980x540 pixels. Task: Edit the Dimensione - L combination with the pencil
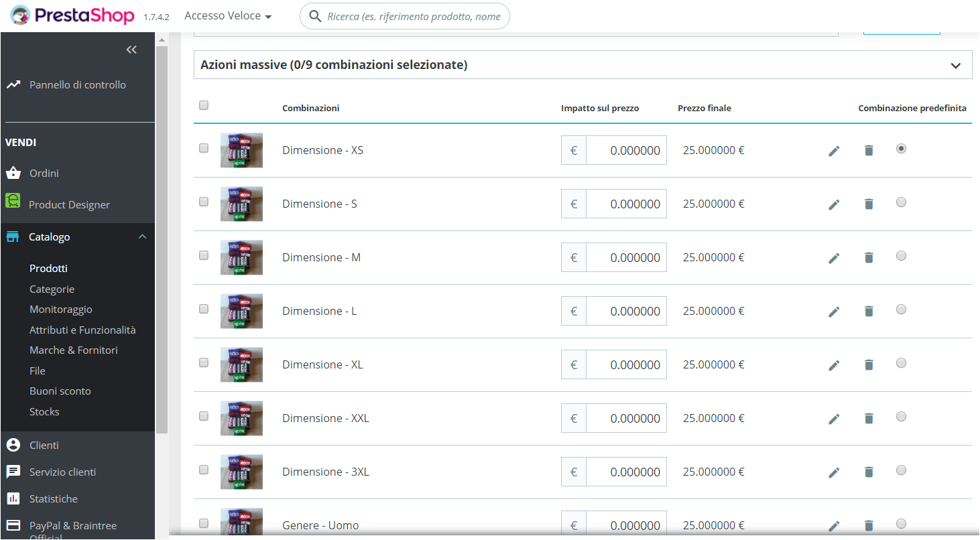click(x=834, y=312)
